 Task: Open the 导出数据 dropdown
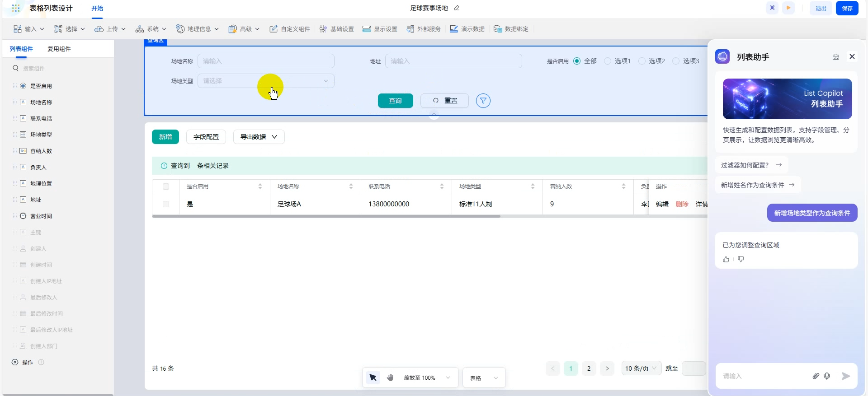(259, 137)
